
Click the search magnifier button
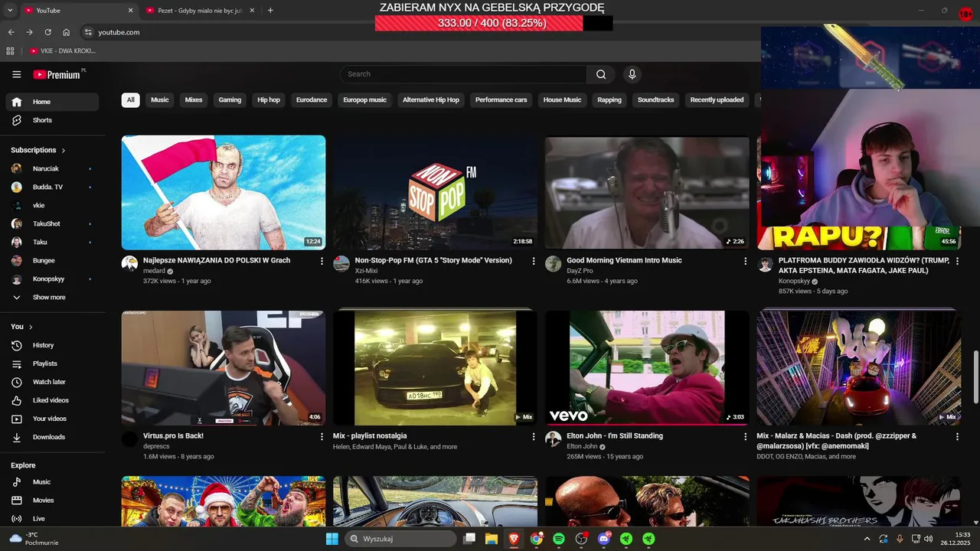click(x=601, y=74)
